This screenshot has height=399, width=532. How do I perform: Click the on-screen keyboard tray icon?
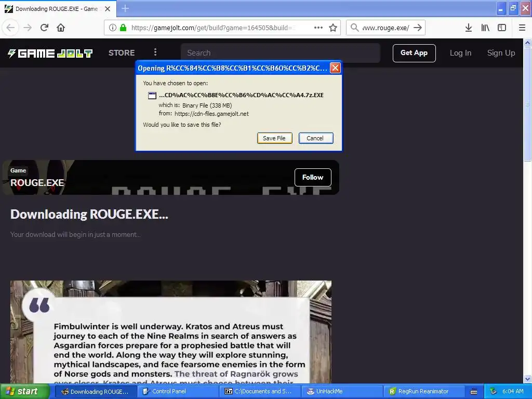(x=474, y=392)
